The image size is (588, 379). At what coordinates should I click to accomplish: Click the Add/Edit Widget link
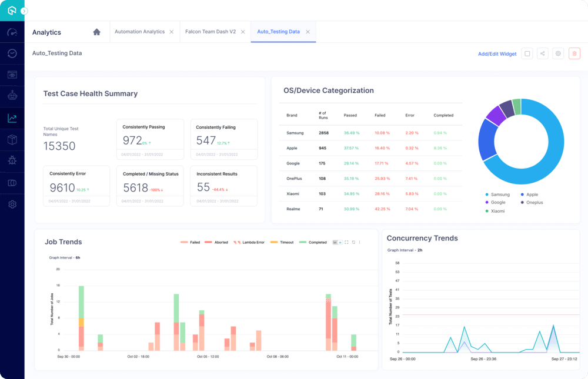[499, 53]
